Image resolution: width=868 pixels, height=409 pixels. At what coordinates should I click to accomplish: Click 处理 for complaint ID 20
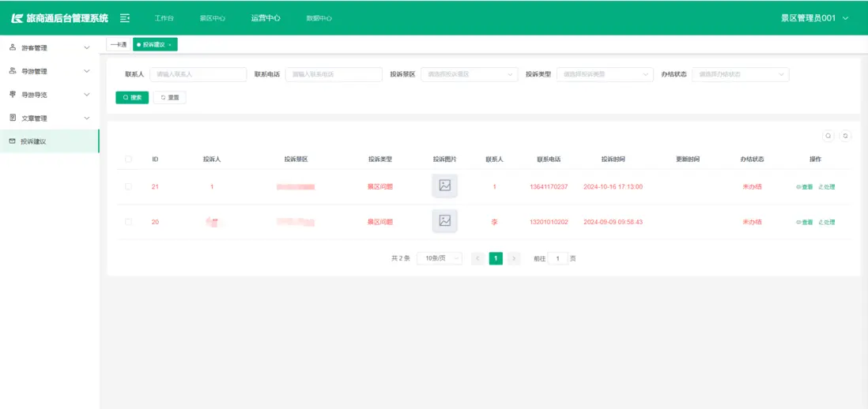click(x=826, y=222)
